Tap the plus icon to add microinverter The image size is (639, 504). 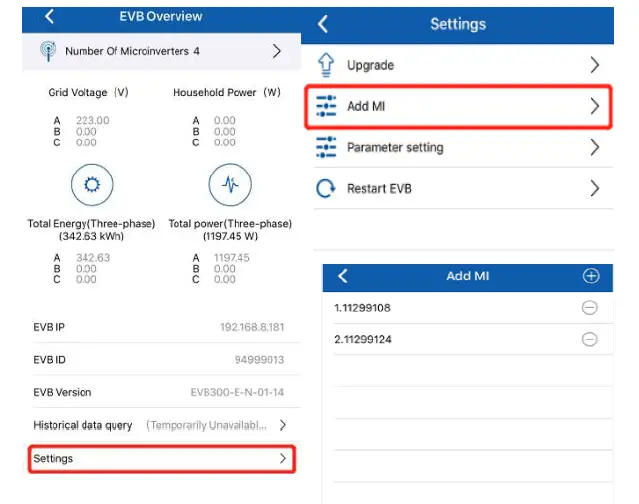click(590, 276)
